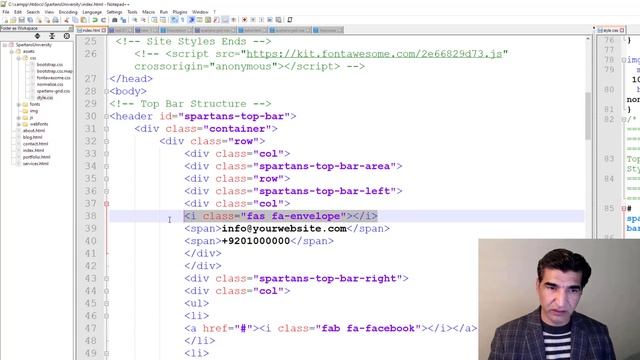Click the Save All toolbar icon
This screenshot has height=360, width=640.
coord(30,20)
